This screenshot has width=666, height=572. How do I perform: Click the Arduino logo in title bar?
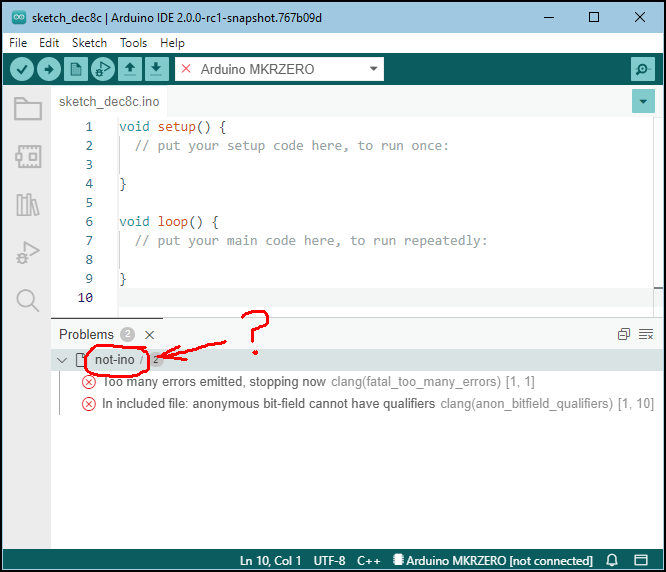point(19,17)
